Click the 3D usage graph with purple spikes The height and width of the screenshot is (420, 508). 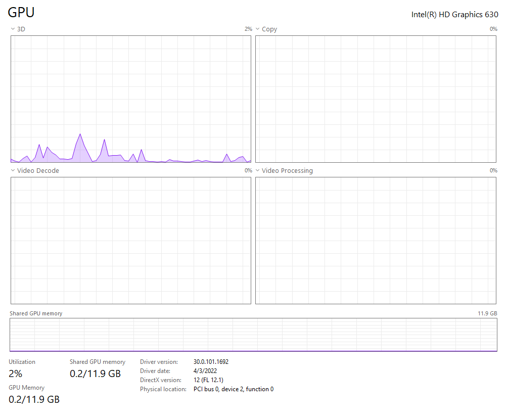[x=130, y=99]
